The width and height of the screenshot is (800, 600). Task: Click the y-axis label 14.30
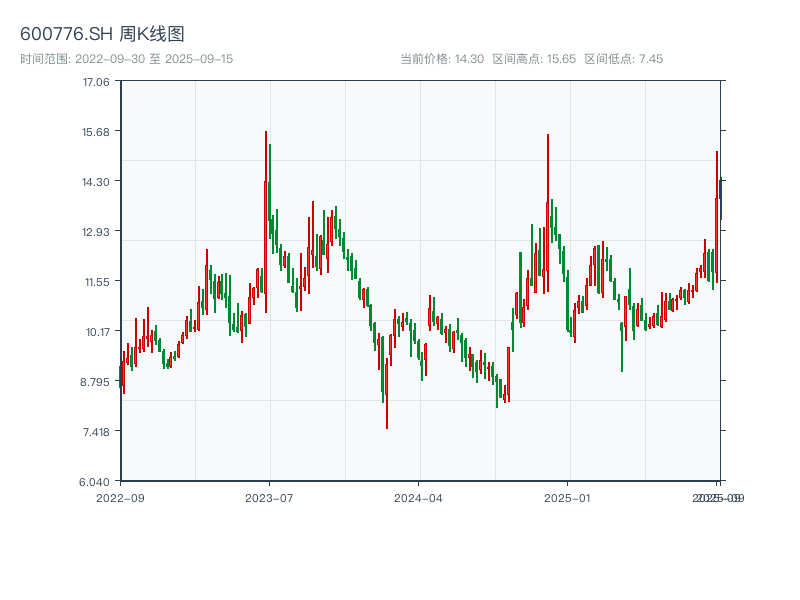96,182
